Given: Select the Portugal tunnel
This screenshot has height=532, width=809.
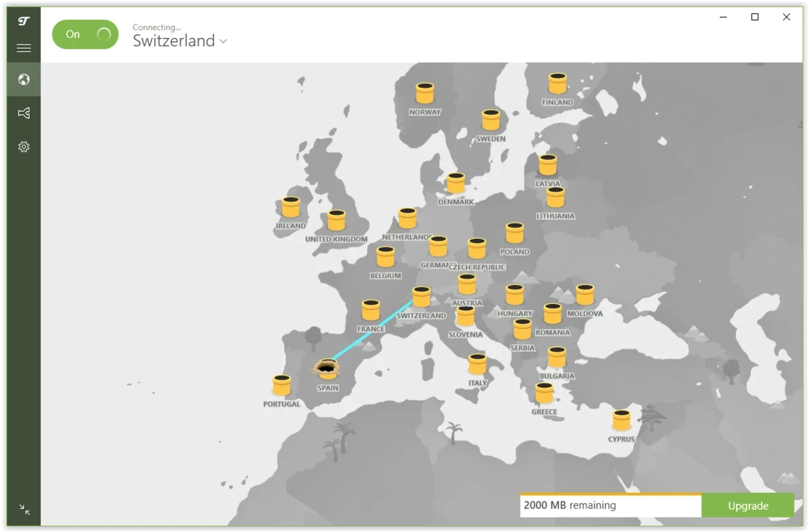Looking at the screenshot, I should pyautogui.click(x=282, y=385).
